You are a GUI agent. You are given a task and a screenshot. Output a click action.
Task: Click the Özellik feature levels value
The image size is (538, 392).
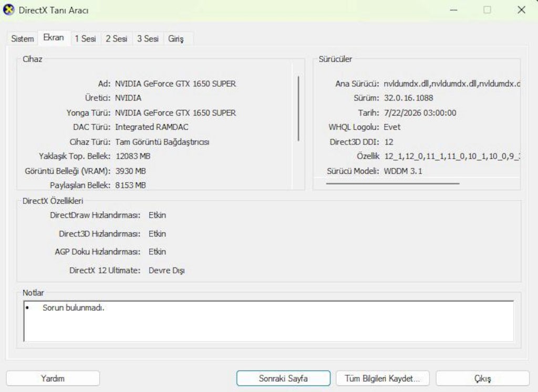pyautogui.click(x=452, y=157)
